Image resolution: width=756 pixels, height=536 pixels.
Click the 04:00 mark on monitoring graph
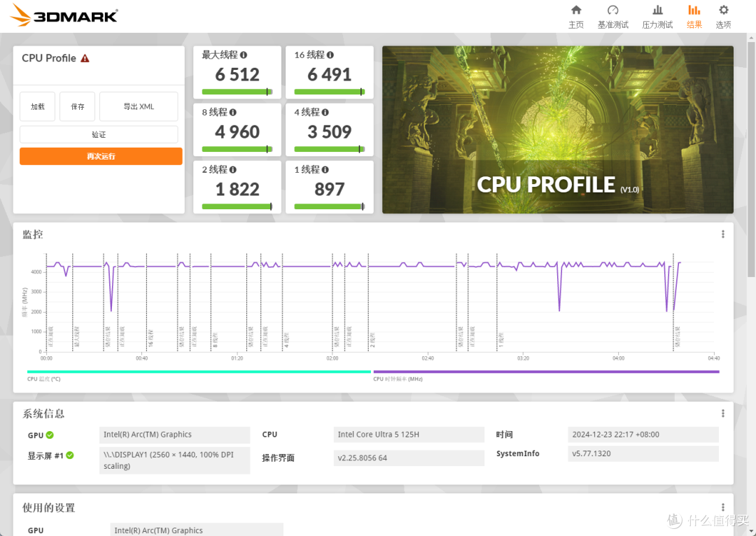pyautogui.click(x=618, y=358)
